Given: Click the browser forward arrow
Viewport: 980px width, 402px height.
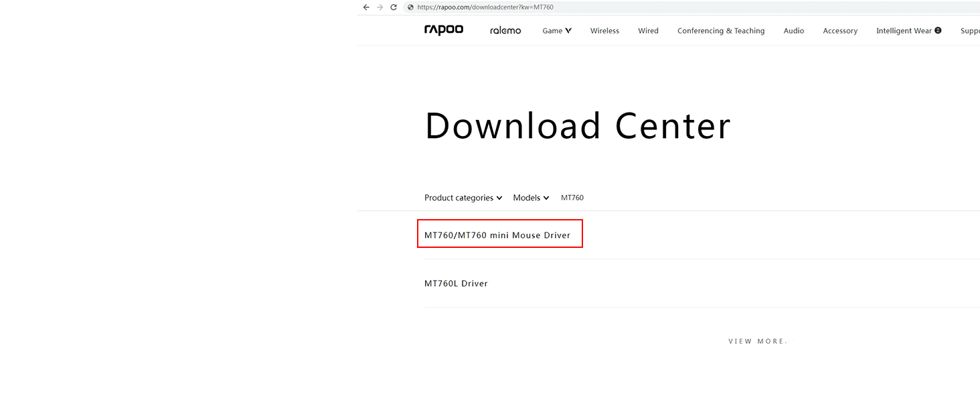Looking at the screenshot, I should click(380, 7).
